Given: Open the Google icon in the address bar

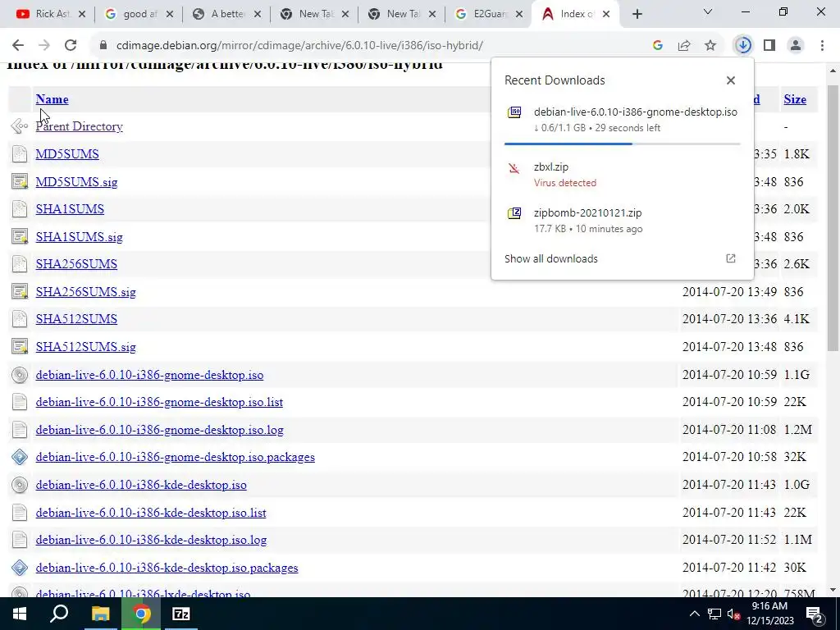Looking at the screenshot, I should point(658,46).
